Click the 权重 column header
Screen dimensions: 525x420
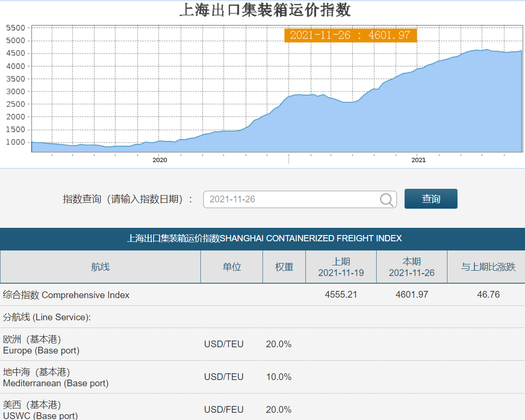pos(284,267)
